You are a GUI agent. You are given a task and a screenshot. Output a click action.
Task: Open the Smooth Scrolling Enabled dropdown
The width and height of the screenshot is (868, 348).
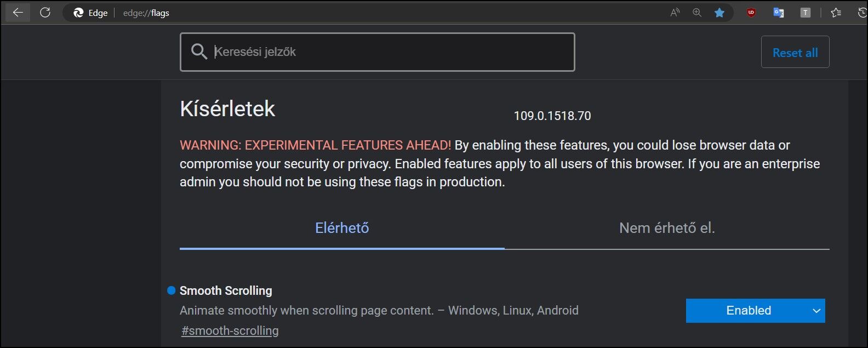(749, 311)
